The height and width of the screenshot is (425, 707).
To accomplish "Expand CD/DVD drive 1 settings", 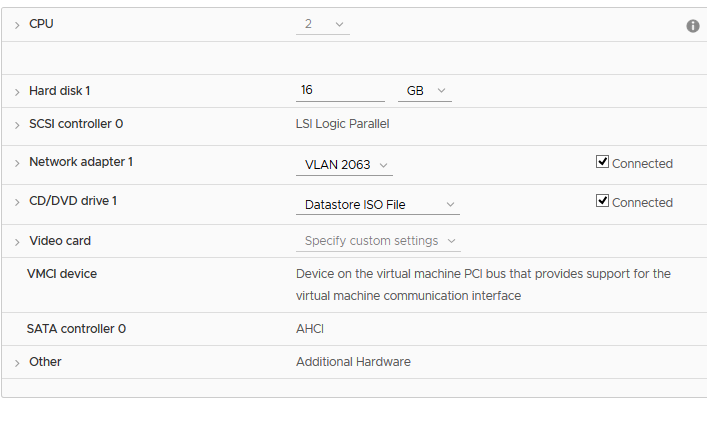I will pos(17,202).
